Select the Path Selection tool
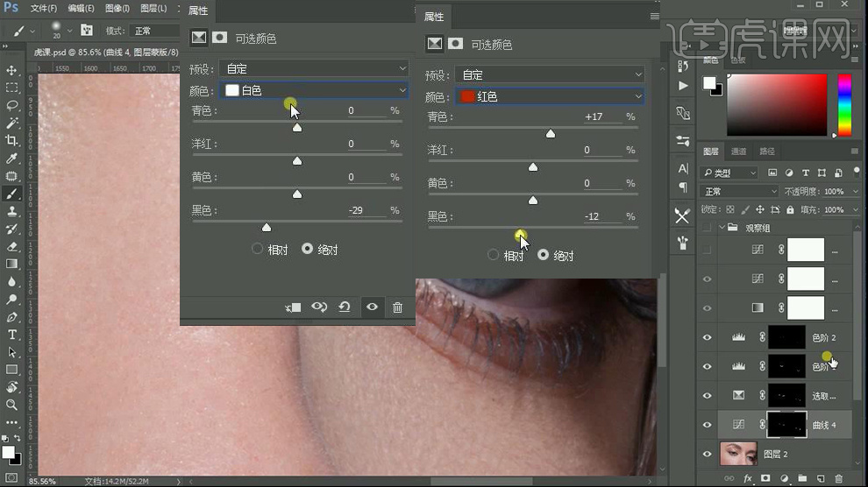Viewport: 868px width, 487px height. tap(11, 352)
